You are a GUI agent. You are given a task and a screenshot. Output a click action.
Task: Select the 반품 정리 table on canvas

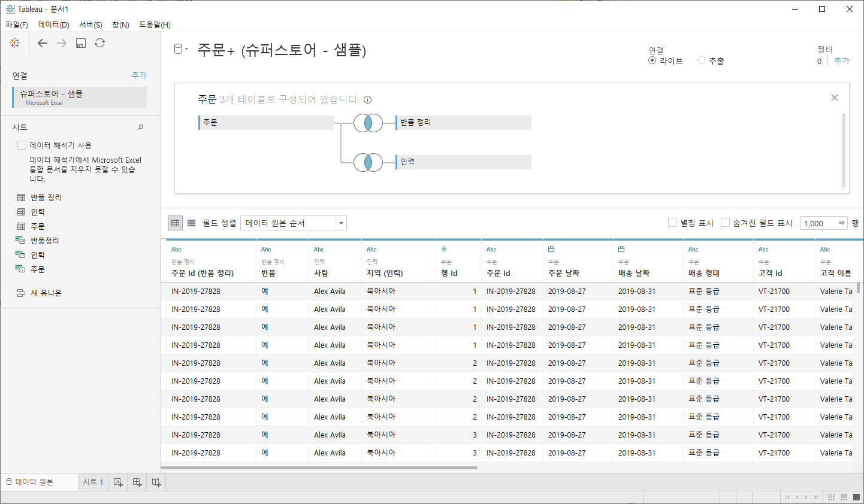click(x=463, y=123)
